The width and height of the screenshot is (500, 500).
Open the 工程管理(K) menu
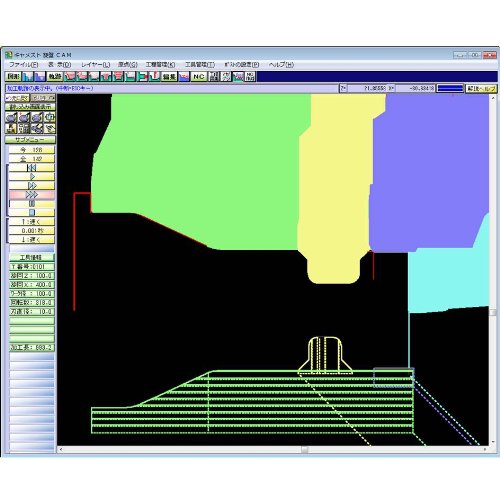pyautogui.click(x=160, y=65)
